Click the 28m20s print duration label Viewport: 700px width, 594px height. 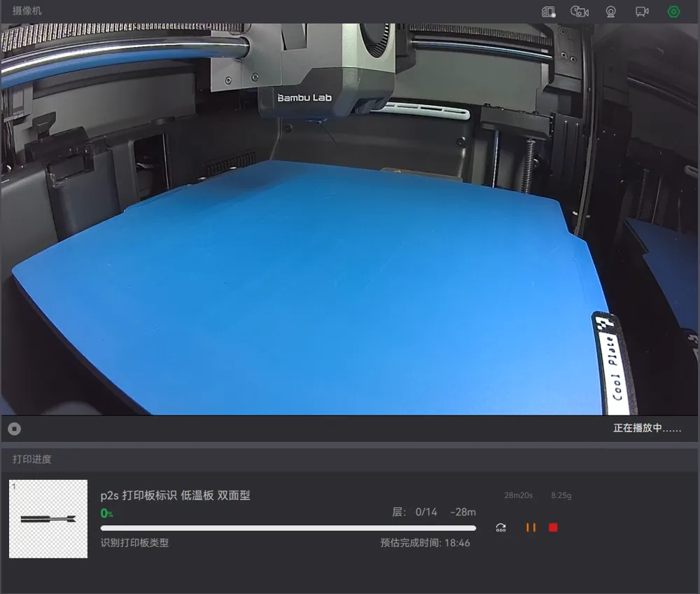point(518,496)
